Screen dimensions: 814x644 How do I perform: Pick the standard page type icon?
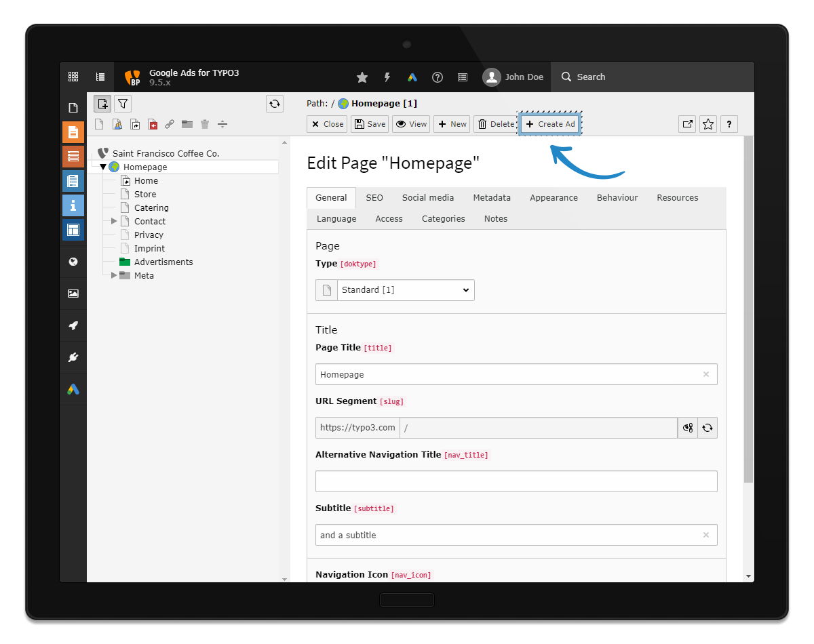tap(99, 124)
